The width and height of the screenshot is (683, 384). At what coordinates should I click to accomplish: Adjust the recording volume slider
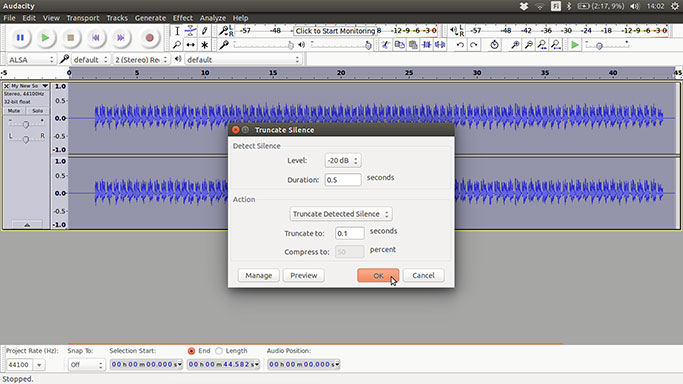[x=264, y=45]
